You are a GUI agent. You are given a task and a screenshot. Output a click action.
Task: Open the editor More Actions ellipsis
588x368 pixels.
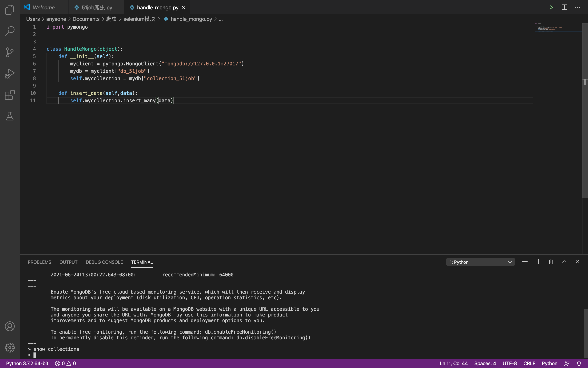click(x=577, y=7)
